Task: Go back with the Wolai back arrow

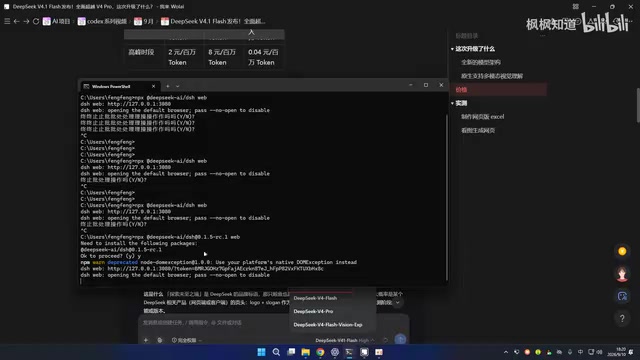Action: [x=17, y=21]
